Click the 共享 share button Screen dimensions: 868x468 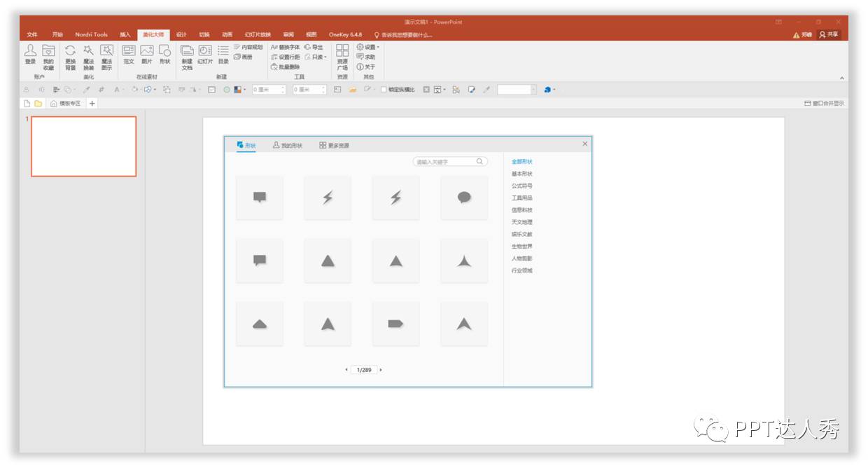click(829, 34)
